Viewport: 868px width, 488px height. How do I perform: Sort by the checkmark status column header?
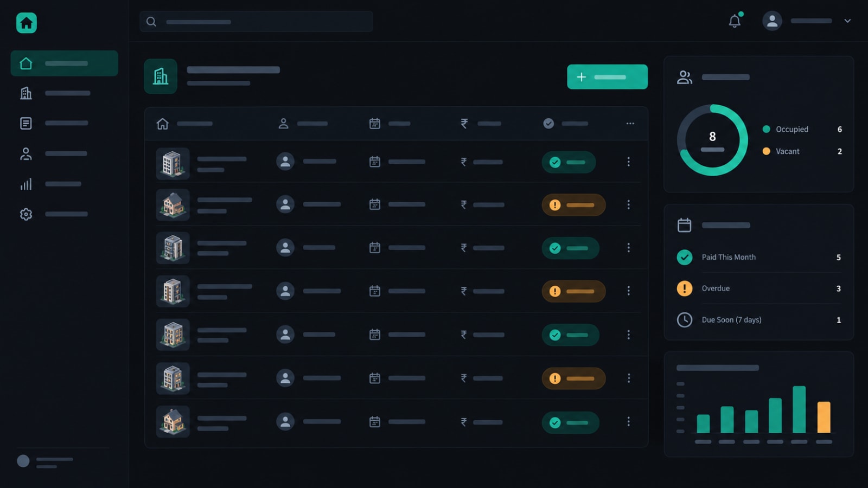pyautogui.click(x=566, y=124)
